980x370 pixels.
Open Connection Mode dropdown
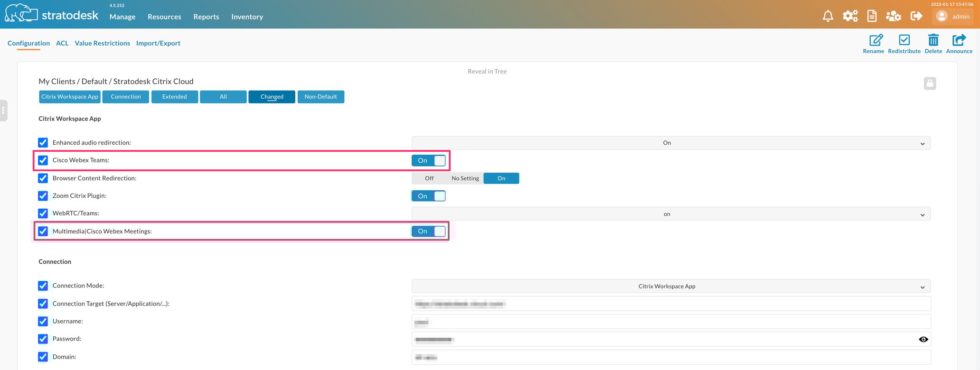click(x=671, y=286)
